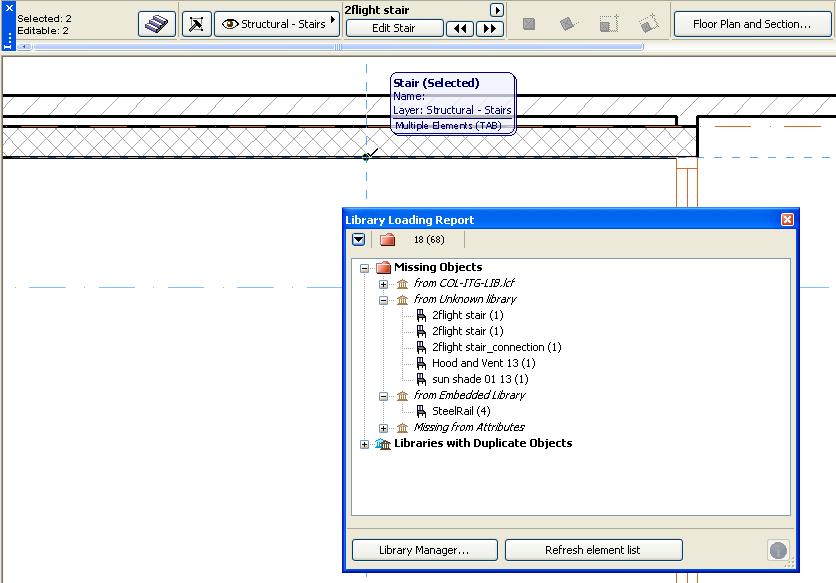Screen dimensions: 836x583
Task: Close the Library Loading Report window
Action: pos(787,220)
